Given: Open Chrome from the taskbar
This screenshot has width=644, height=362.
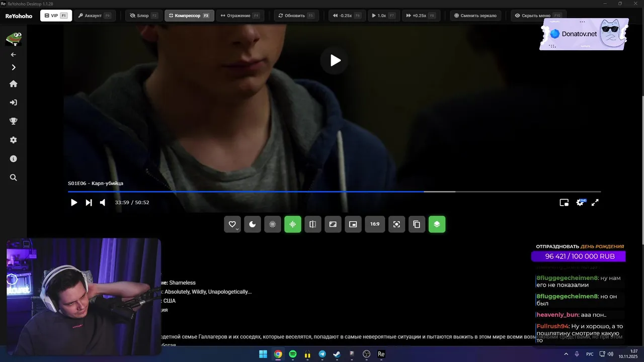Looking at the screenshot, I should [278, 354].
